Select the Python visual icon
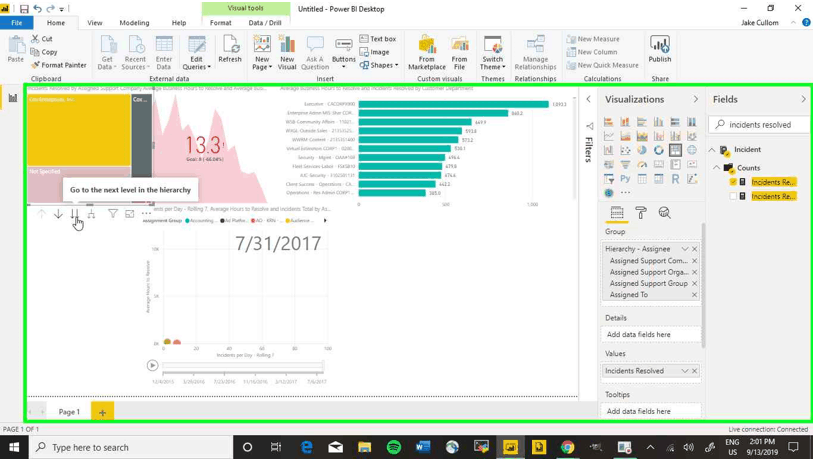The image size is (814, 461). pyautogui.click(x=625, y=179)
